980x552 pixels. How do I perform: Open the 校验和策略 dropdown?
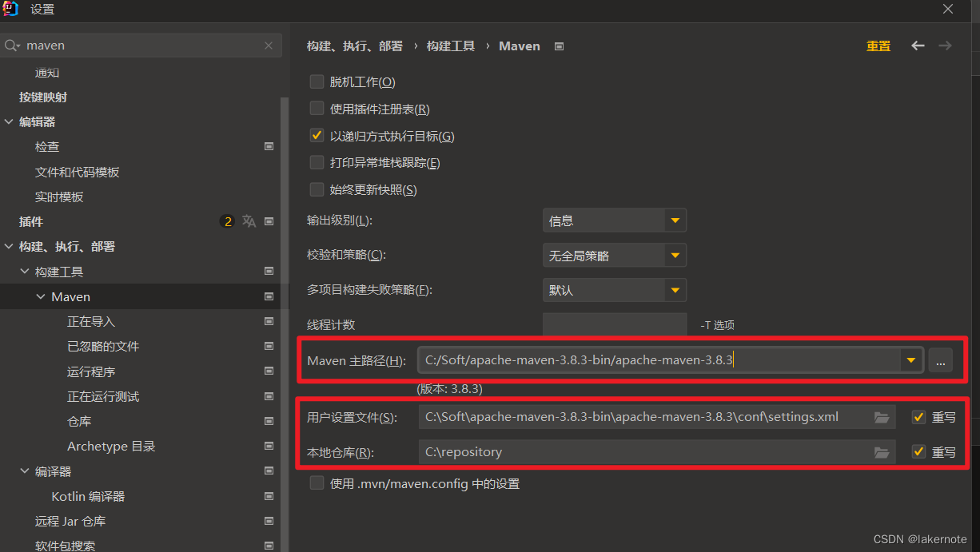pyautogui.click(x=614, y=256)
